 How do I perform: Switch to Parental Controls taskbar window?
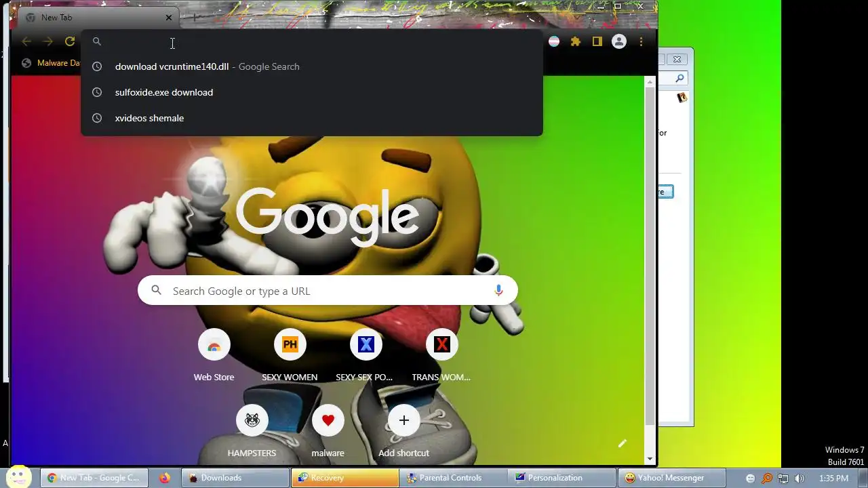click(453, 478)
